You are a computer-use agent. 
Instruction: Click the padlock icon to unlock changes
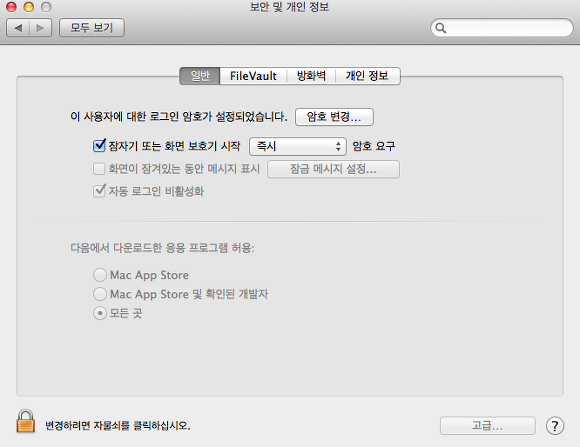[x=26, y=421]
